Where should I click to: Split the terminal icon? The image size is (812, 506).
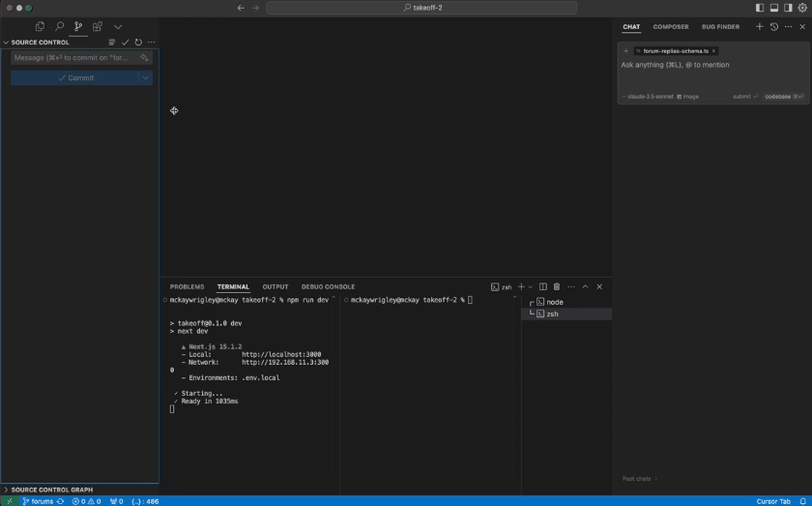pos(542,286)
